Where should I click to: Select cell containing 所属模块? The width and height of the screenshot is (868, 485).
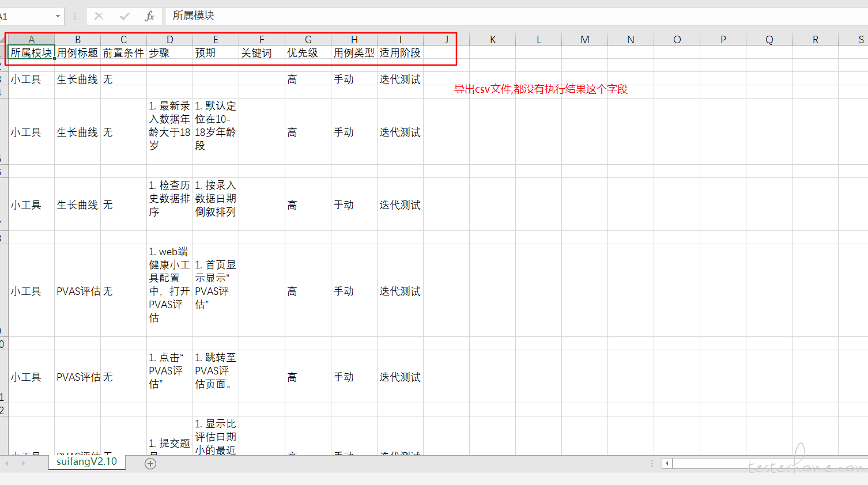pos(32,52)
